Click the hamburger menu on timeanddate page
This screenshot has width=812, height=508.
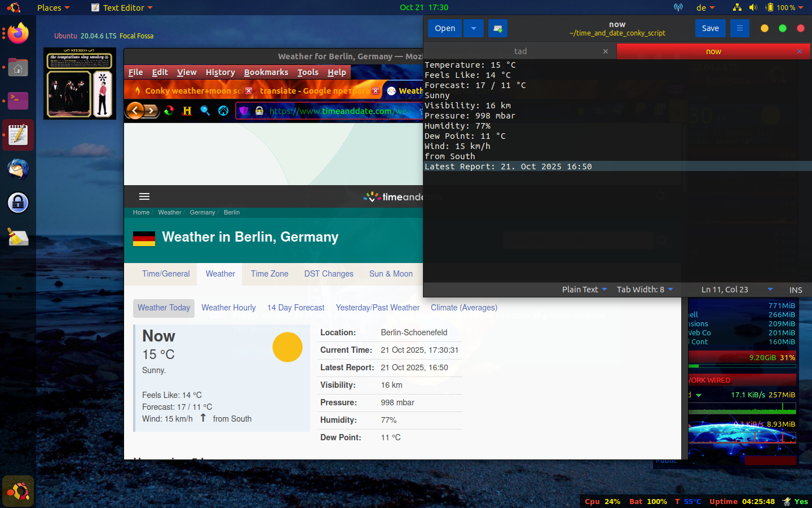pyautogui.click(x=144, y=196)
